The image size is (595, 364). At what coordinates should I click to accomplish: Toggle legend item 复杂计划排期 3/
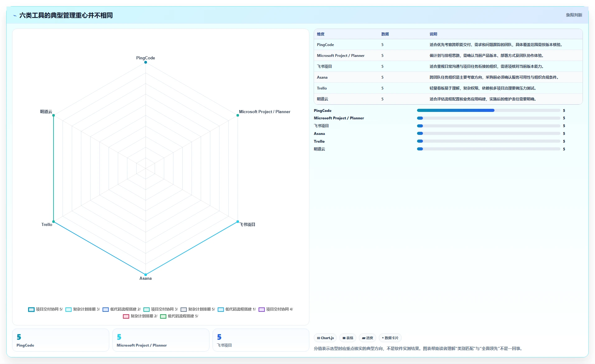(x=83, y=309)
